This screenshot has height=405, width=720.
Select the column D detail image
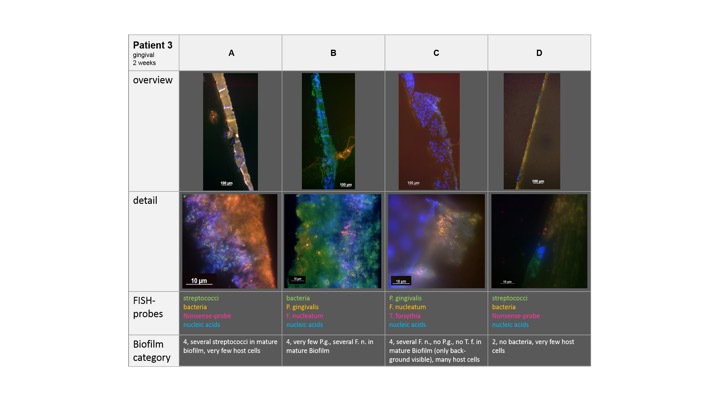point(539,241)
